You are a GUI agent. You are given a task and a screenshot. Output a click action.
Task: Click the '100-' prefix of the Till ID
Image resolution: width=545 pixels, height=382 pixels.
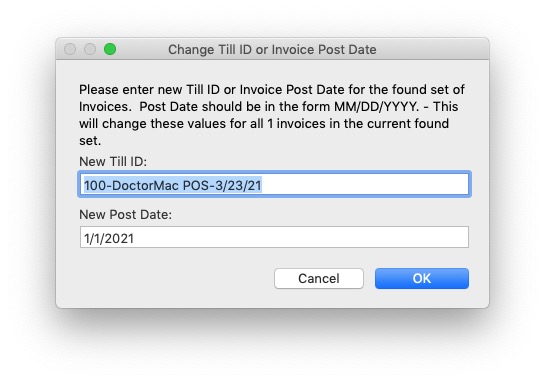point(98,185)
